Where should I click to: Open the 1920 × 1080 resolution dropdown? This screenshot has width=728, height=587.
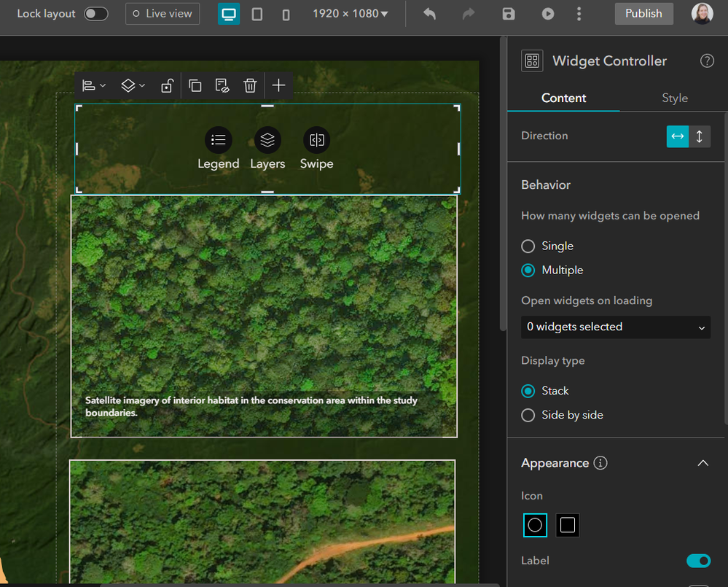(x=350, y=14)
